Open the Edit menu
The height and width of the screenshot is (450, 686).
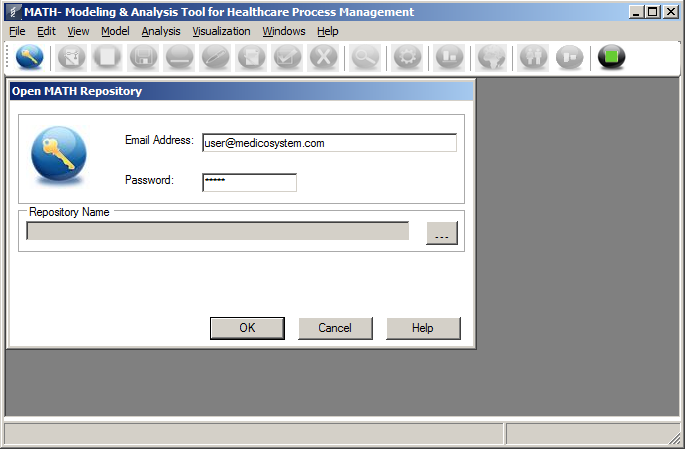[46, 31]
